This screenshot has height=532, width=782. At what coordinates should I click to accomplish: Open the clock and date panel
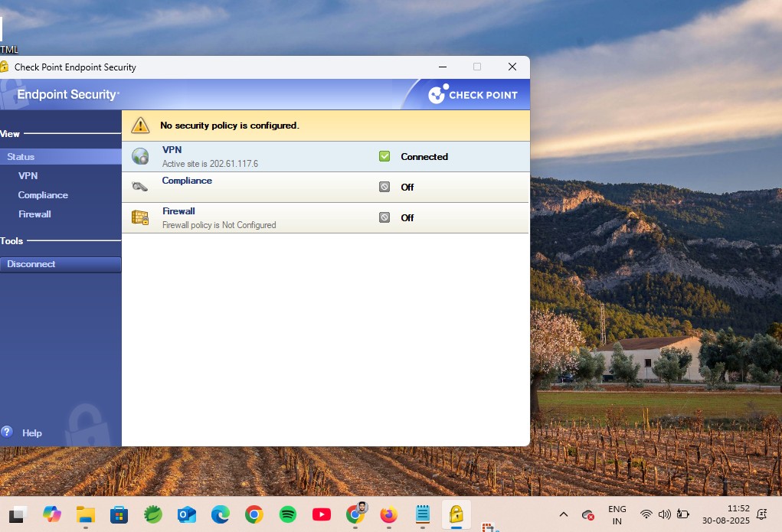click(x=725, y=514)
